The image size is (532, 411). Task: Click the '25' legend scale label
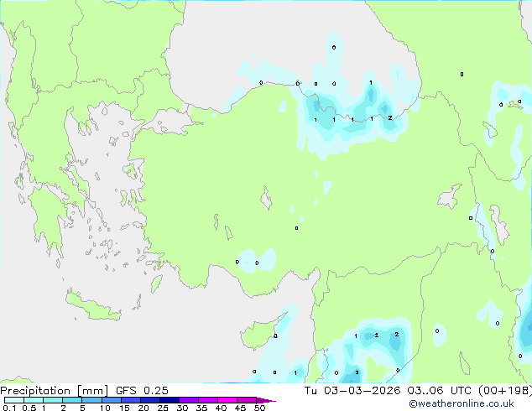163,408
